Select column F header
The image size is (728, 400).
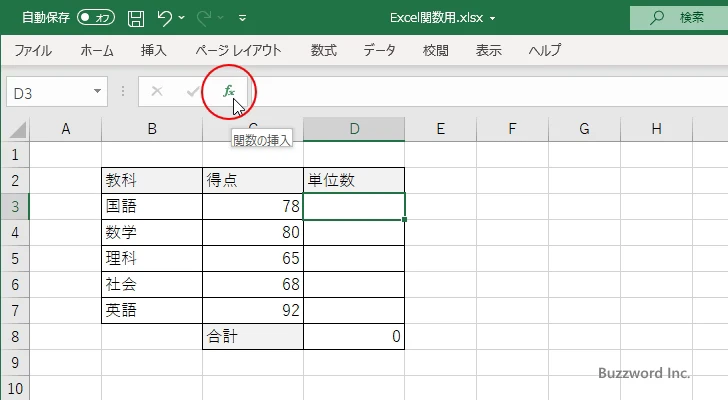pyautogui.click(x=512, y=129)
